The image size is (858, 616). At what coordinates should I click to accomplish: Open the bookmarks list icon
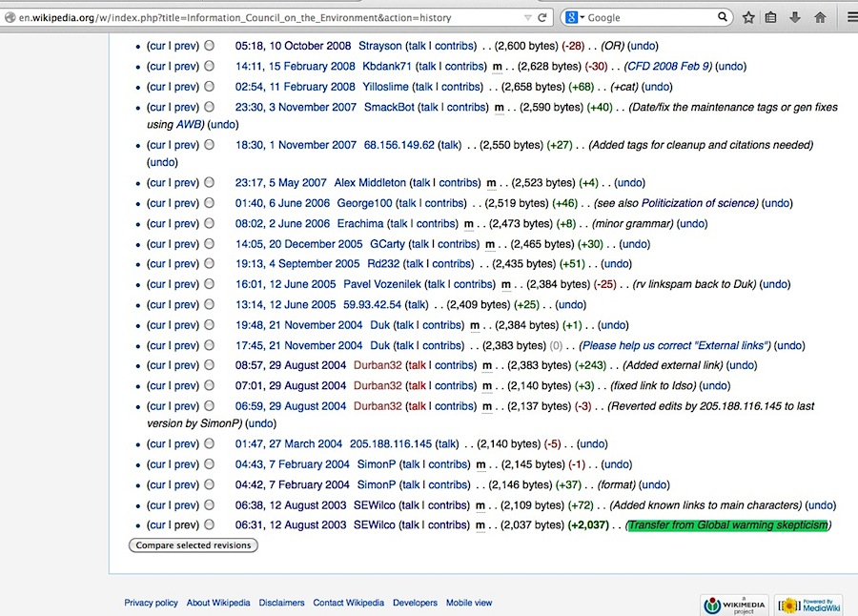click(771, 17)
